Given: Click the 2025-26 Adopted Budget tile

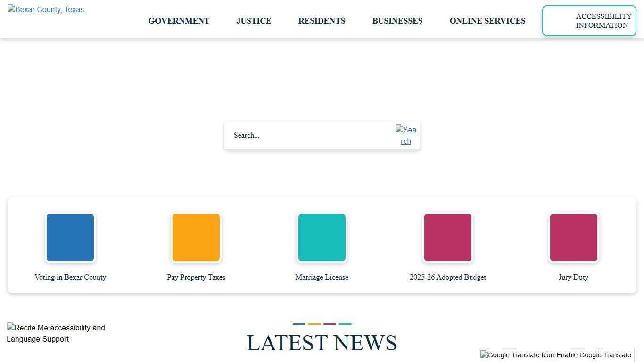Looking at the screenshot, I should point(448,237).
